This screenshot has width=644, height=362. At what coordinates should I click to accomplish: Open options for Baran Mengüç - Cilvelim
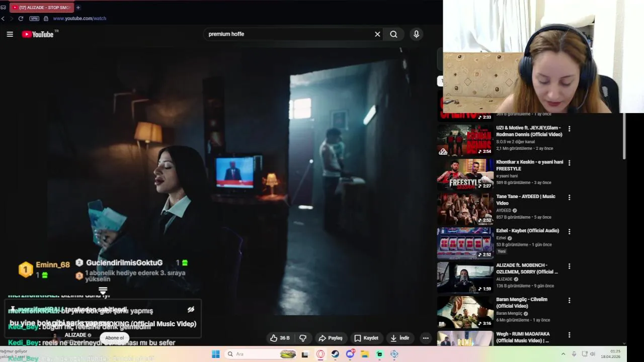(x=569, y=300)
